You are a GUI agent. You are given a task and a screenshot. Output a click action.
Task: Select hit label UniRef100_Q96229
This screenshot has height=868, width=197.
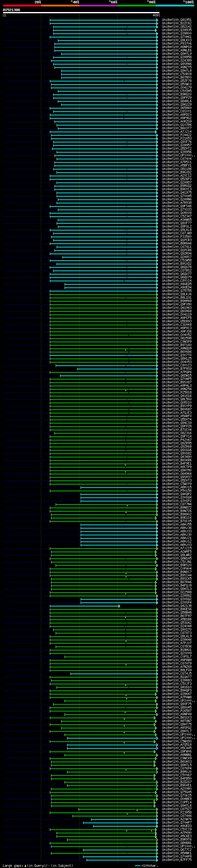click(176, 104)
